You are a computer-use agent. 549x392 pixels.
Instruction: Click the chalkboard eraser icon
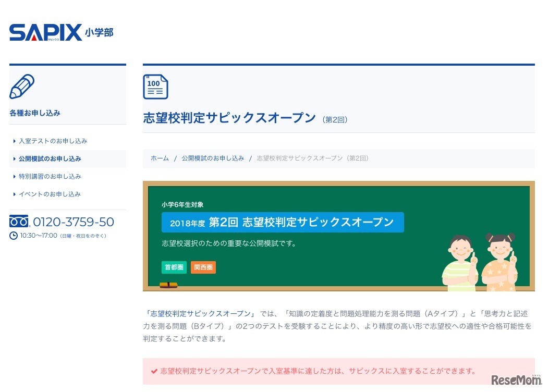click(x=168, y=285)
